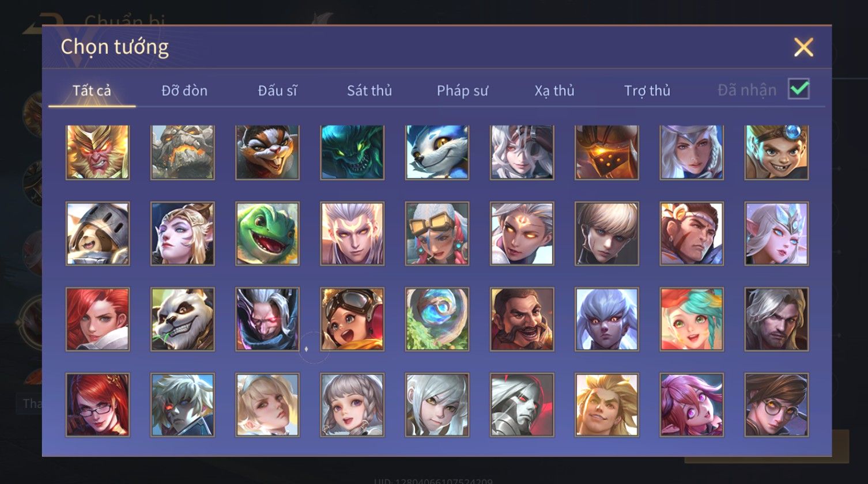Choose the rock golem hero with lava

(x=183, y=152)
